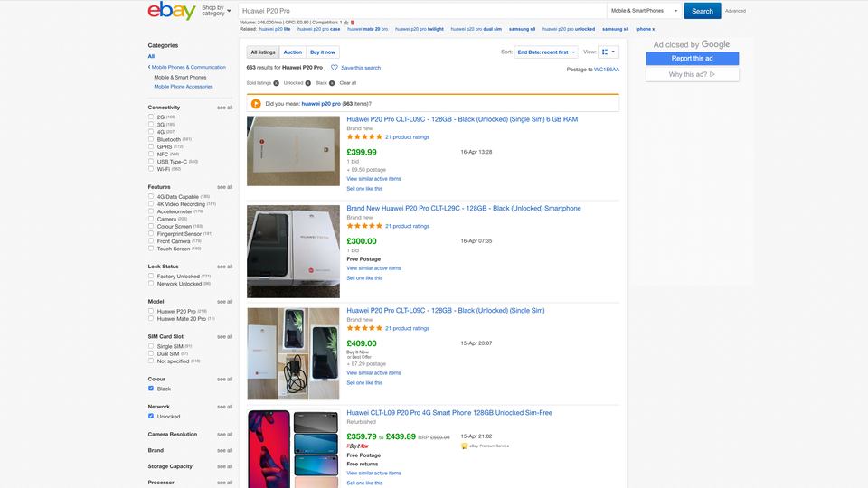This screenshot has width=868, height=488.
Task: Remove the Sold listings filter via its x icon
Action: (276, 83)
